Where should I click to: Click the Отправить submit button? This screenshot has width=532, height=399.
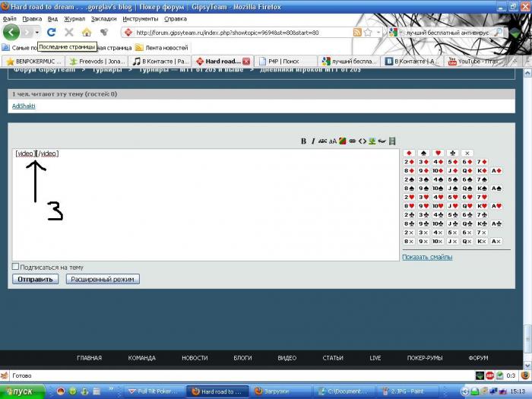35,279
